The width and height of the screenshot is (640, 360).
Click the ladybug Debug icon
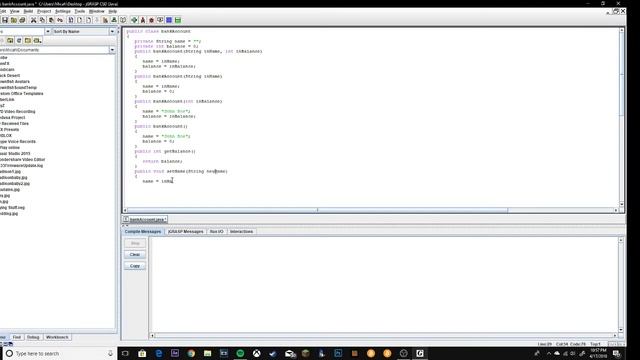[151, 20]
